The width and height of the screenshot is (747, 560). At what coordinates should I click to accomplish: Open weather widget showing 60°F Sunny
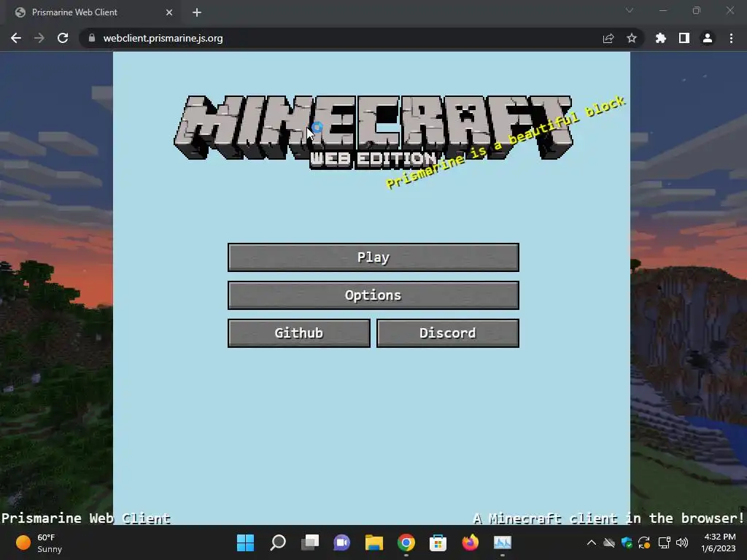39,542
